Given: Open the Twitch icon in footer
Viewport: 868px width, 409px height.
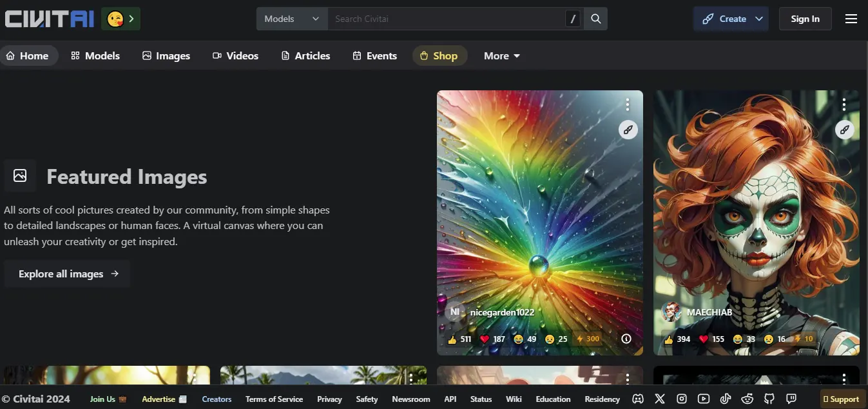Looking at the screenshot, I should 791,399.
